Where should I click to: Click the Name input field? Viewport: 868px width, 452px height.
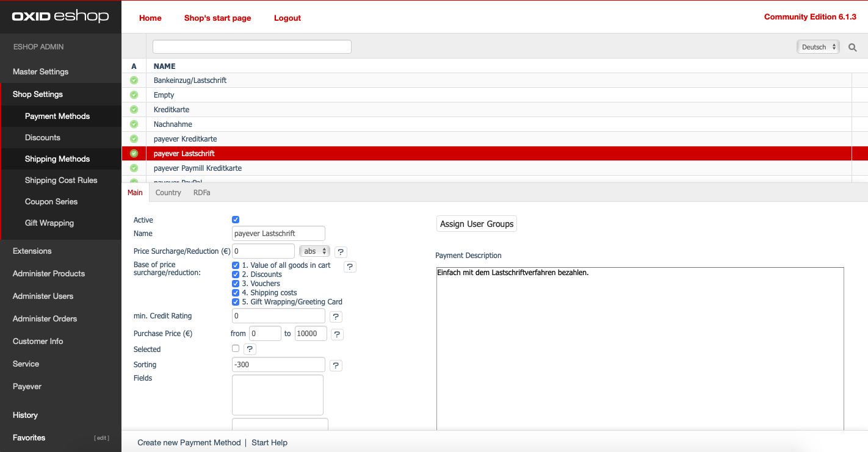(x=279, y=234)
